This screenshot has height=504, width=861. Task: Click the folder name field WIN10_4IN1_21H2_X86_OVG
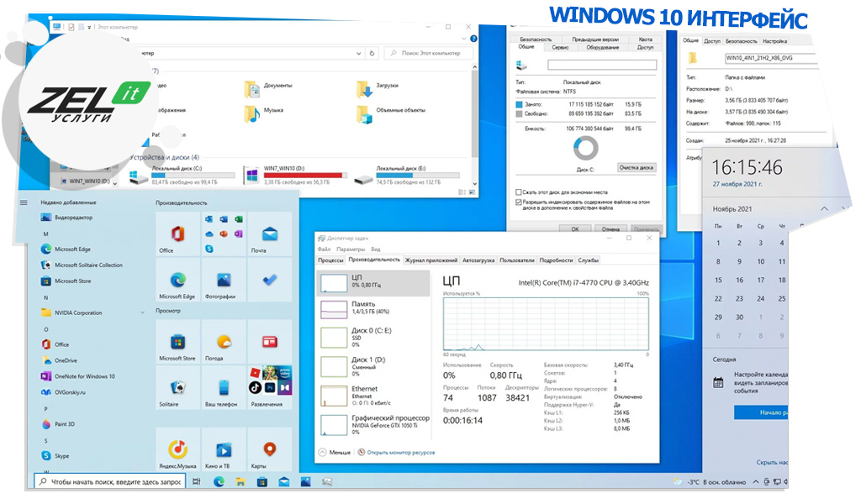[770, 58]
